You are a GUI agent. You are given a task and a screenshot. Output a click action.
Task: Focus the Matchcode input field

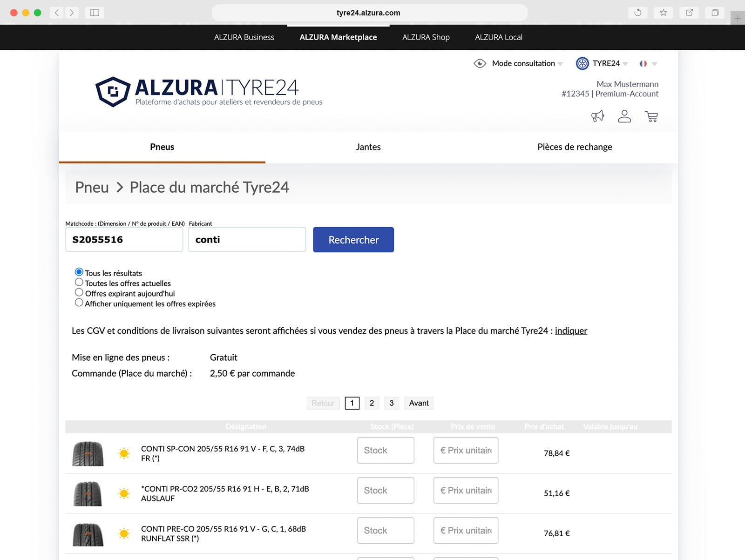[124, 239]
